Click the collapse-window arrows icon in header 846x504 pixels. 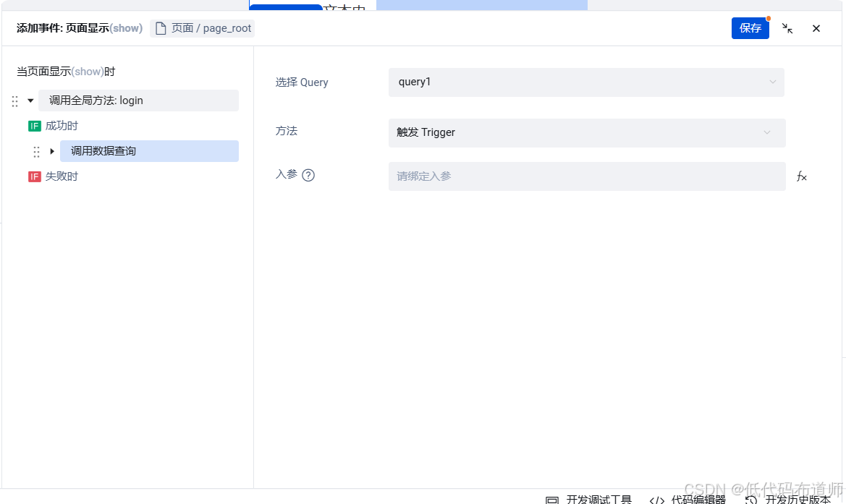[787, 28]
